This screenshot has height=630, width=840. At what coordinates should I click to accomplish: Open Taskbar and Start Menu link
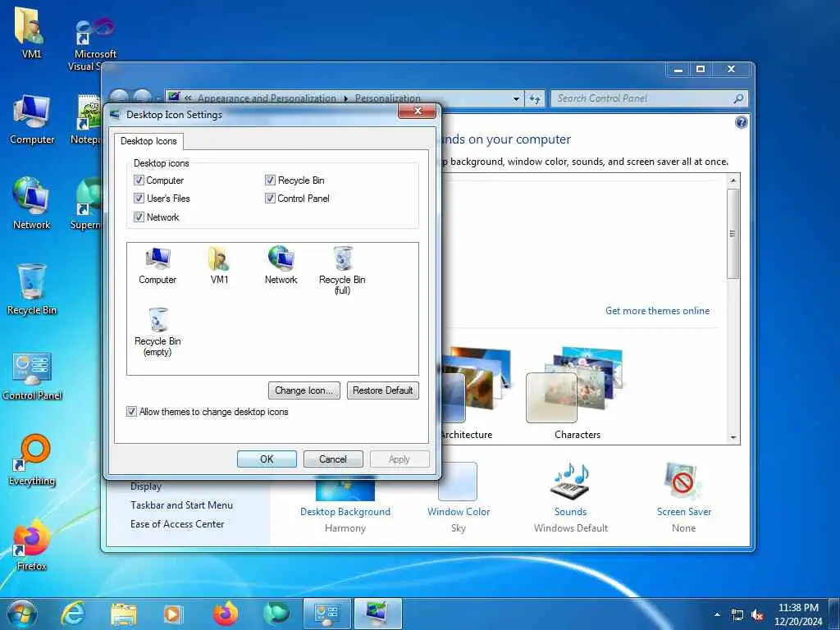(181, 505)
